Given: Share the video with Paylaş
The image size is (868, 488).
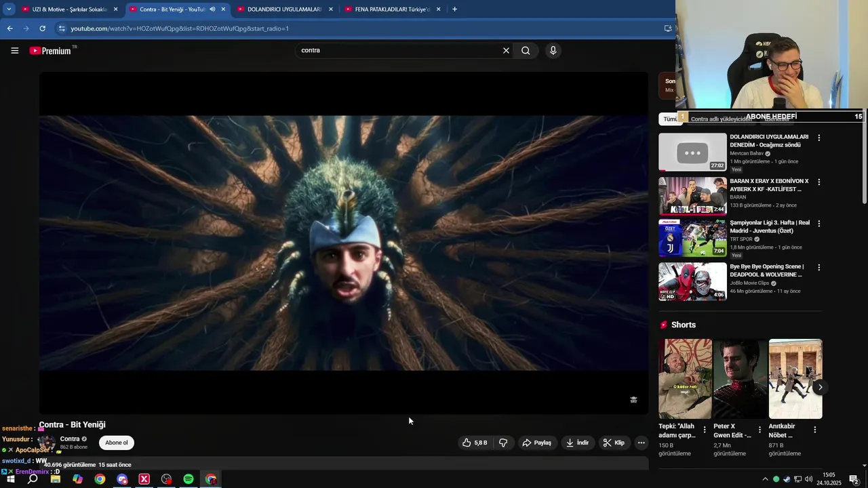Looking at the screenshot, I should click(536, 443).
